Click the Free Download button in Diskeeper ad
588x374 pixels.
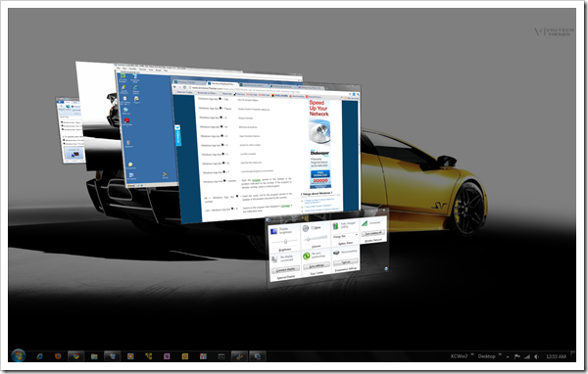320,174
